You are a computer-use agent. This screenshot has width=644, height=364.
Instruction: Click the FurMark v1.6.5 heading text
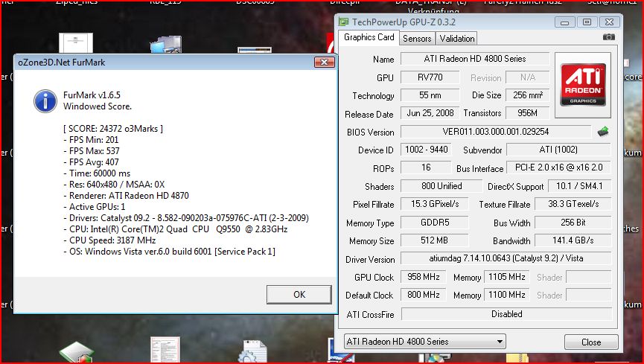pos(92,95)
